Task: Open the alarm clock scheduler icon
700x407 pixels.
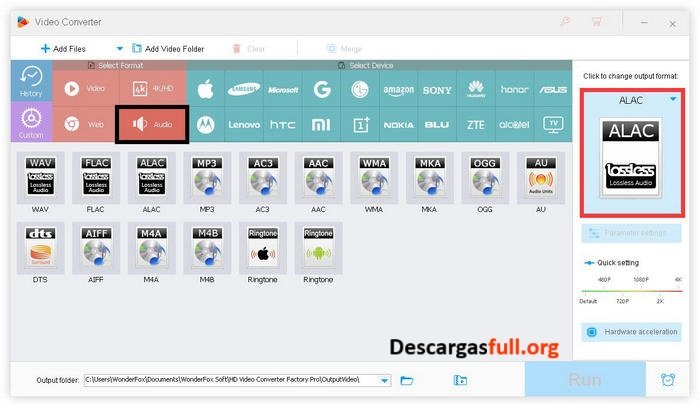Action: click(668, 380)
